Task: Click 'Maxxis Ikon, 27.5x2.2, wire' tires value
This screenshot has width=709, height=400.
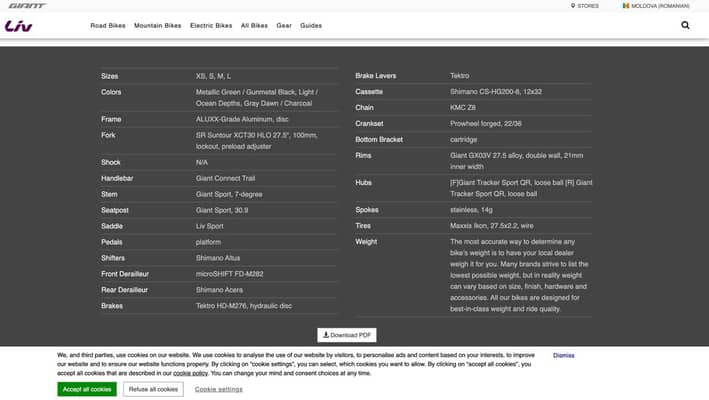Action: (492, 225)
